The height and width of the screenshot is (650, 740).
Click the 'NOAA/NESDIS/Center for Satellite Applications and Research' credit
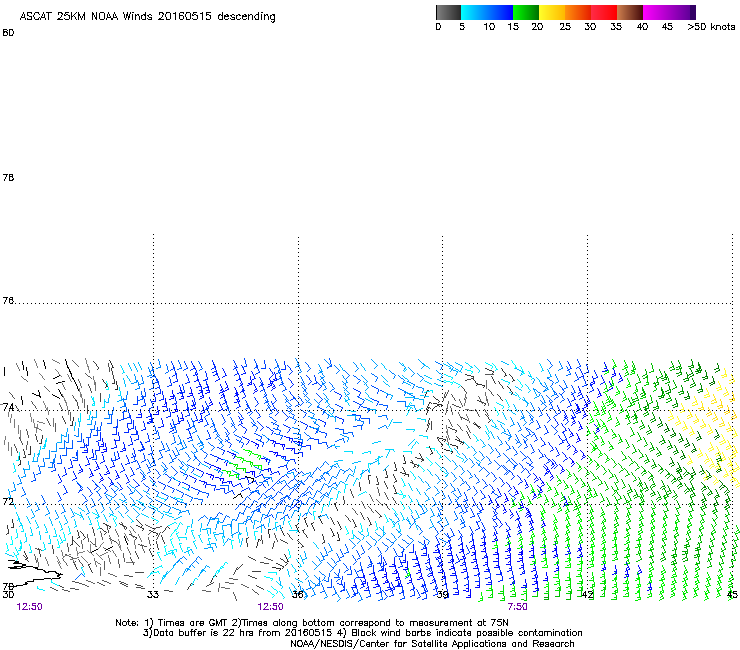tap(432, 644)
